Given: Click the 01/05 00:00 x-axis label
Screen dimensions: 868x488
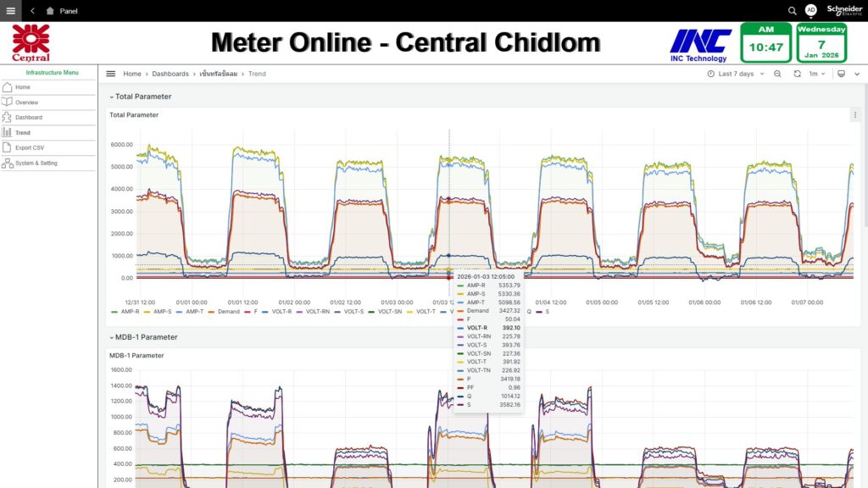Looking at the screenshot, I should pyautogui.click(x=602, y=302).
